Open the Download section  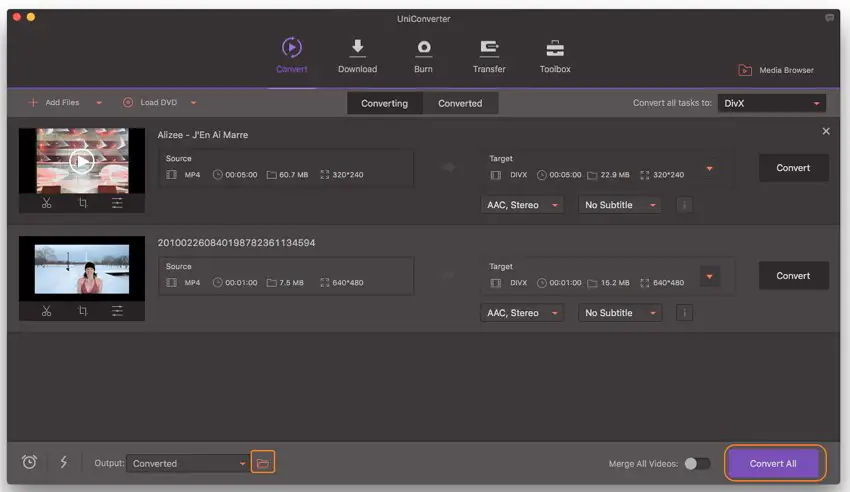(357, 56)
